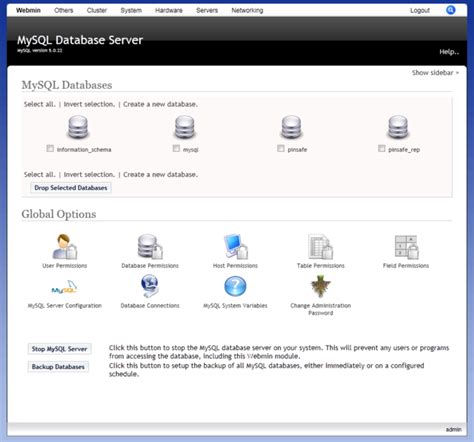Click User Permissions text label
The height and width of the screenshot is (442, 474).
(65, 266)
